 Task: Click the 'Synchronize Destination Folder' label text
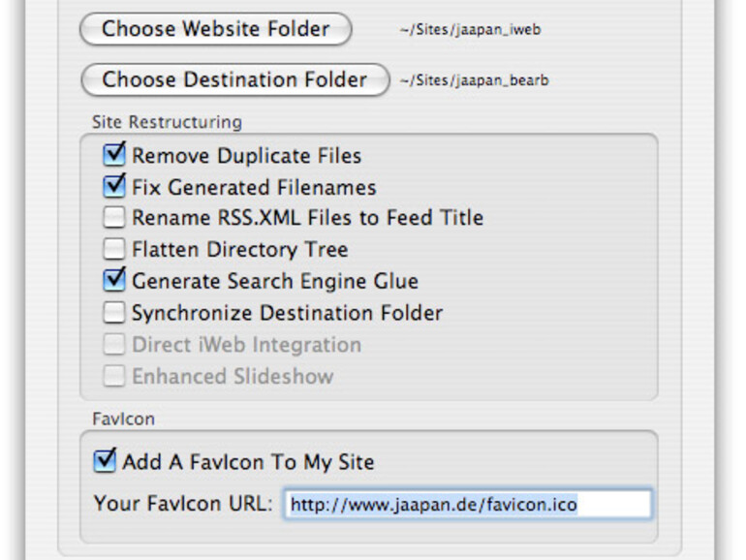point(287,313)
